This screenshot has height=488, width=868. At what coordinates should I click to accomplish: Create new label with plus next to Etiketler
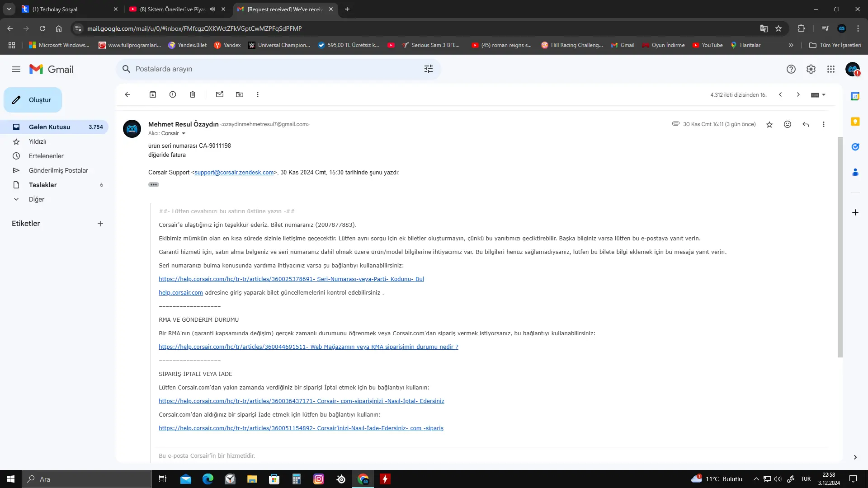tap(100, 224)
